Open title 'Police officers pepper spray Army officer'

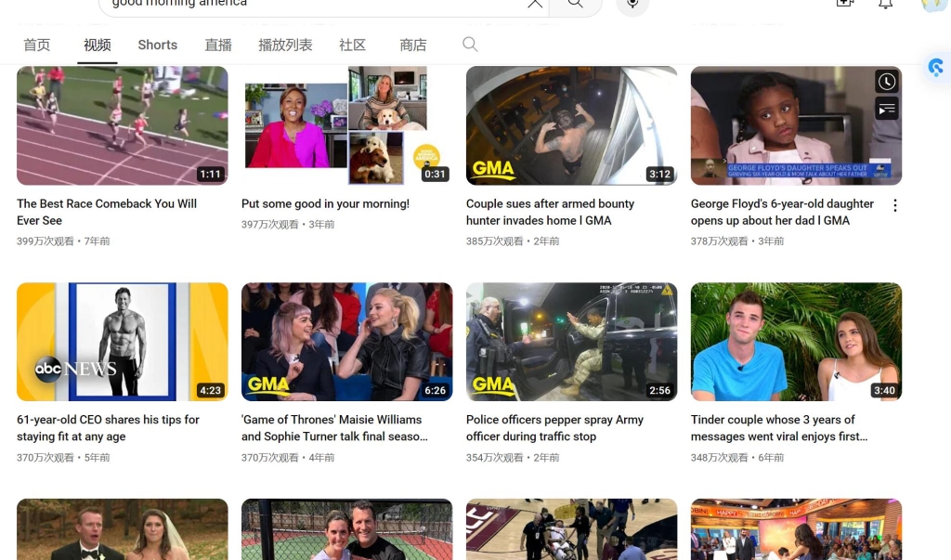[x=555, y=428]
